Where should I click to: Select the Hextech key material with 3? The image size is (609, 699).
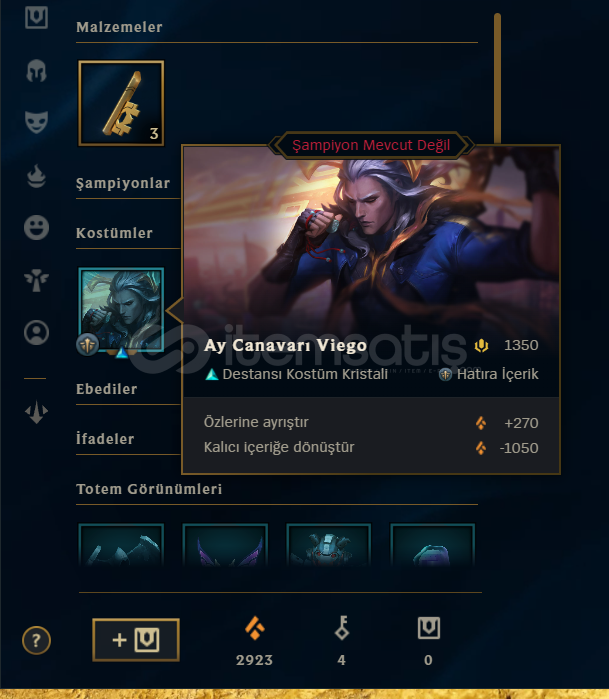[121, 103]
